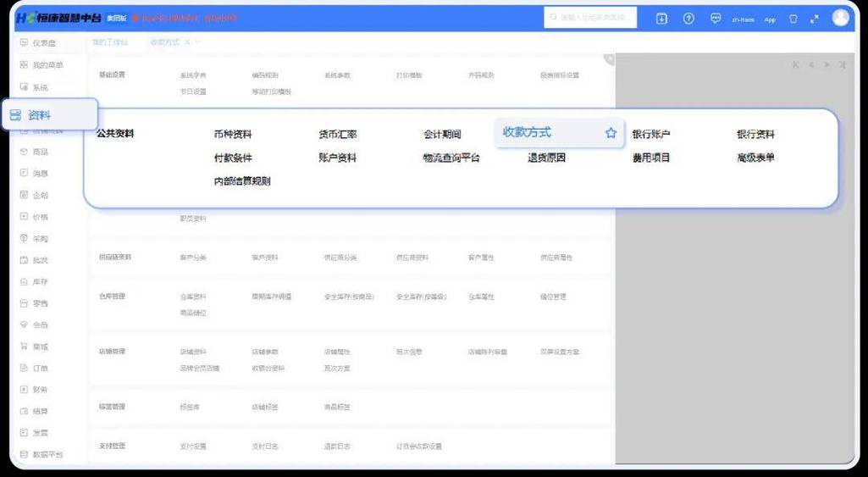Open 支付日志 under 支付管理
The width and height of the screenshot is (868, 477).
pyautogui.click(x=265, y=446)
